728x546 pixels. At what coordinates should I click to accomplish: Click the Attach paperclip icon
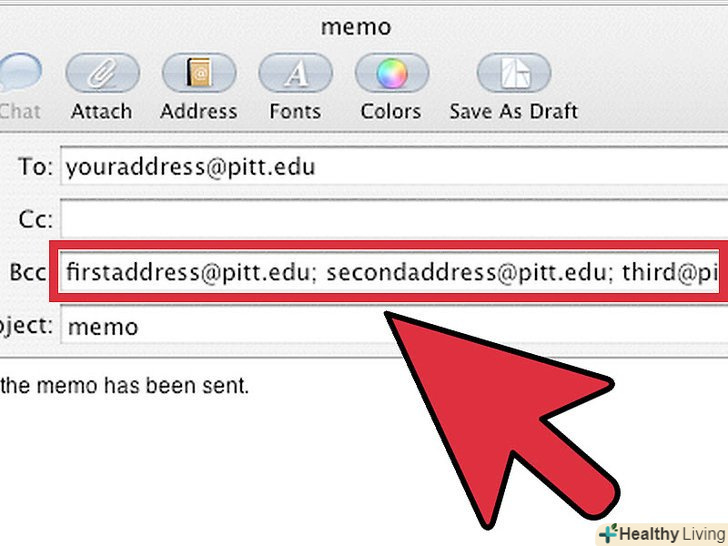click(x=101, y=73)
